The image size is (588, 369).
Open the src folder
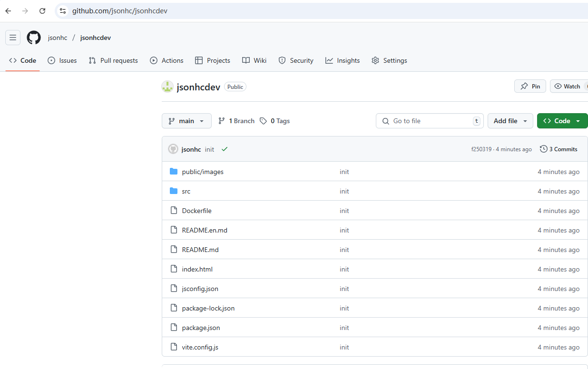pyautogui.click(x=186, y=191)
